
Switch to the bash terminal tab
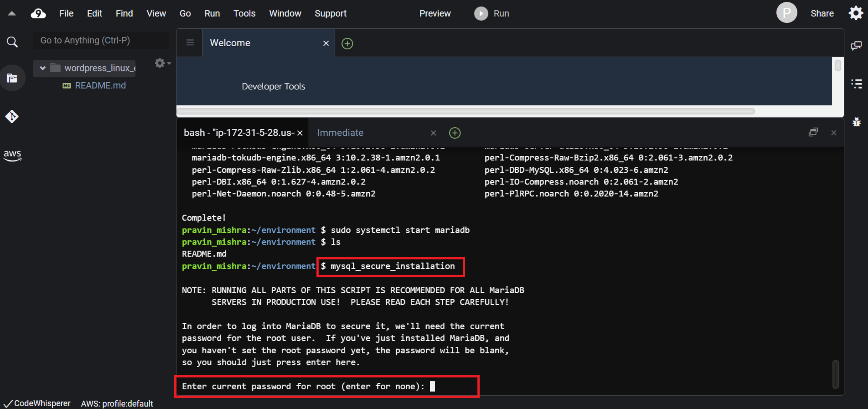point(243,133)
